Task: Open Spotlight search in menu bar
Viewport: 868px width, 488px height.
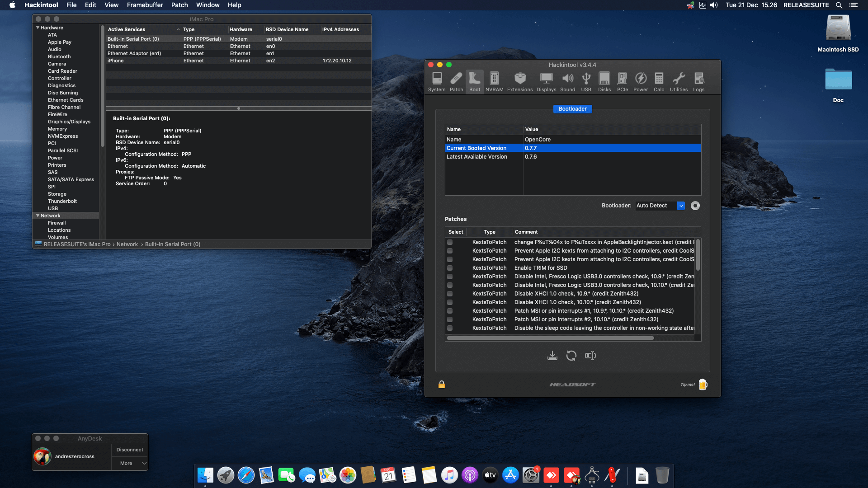Action: point(839,5)
